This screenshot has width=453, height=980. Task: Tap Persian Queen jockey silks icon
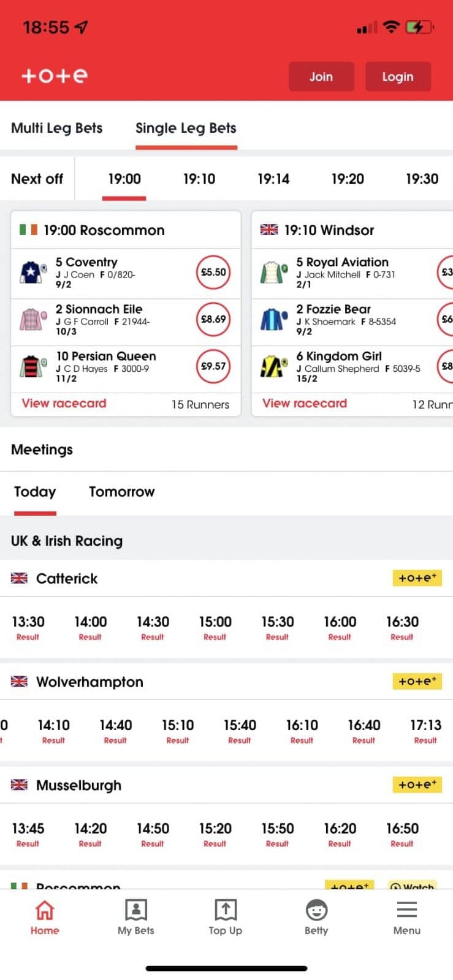pyautogui.click(x=33, y=366)
